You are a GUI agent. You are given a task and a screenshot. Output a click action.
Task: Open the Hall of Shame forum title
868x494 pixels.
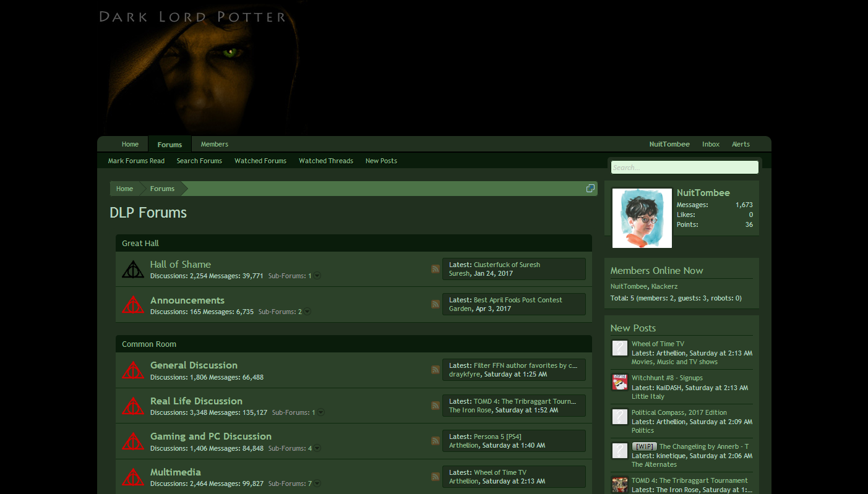tap(181, 264)
